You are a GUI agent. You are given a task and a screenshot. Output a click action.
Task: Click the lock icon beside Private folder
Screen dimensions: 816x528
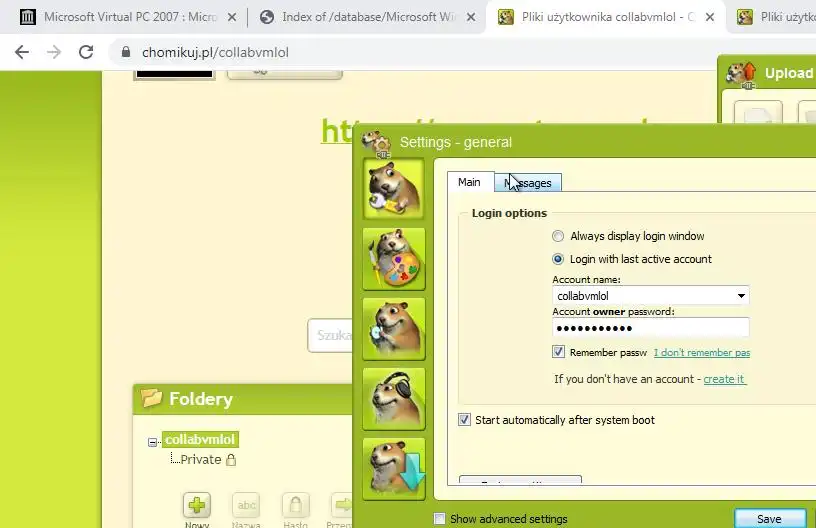pyautogui.click(x=231, y=459)
